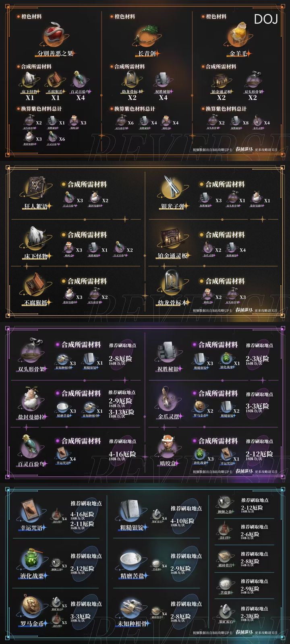Click the 啮咬盒 biting box icon
The image size is (290, 644).
[x=168, y=446]
